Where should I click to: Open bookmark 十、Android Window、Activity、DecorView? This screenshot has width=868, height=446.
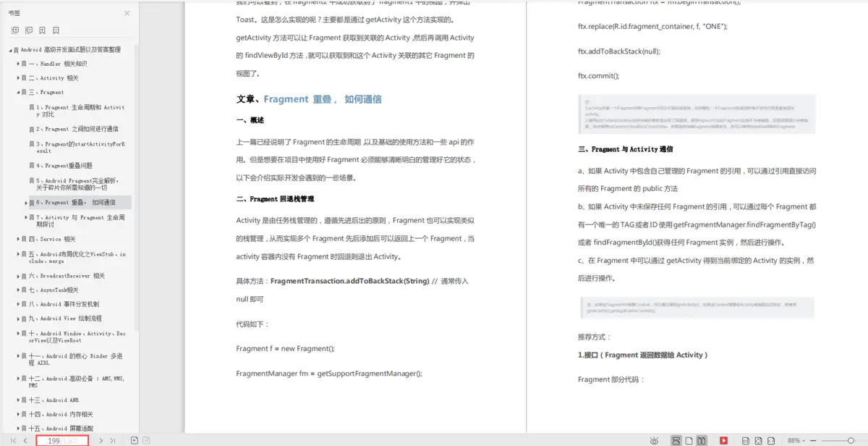tap(77, 337)
